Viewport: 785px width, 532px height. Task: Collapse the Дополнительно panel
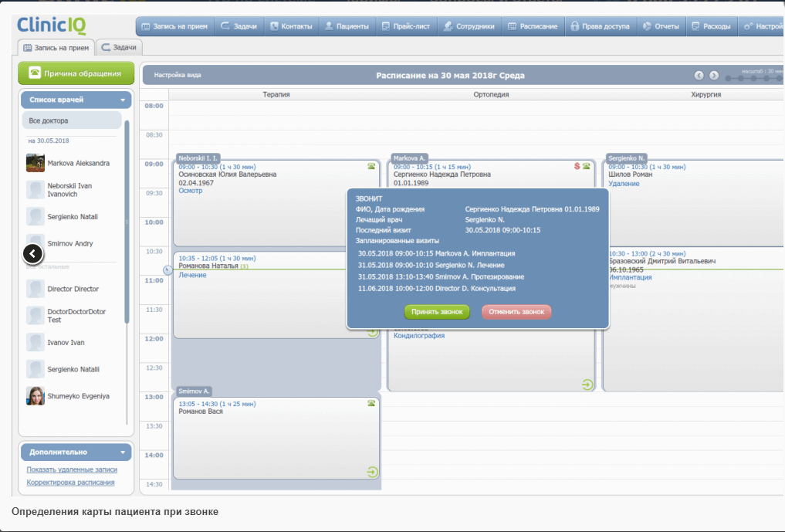[x=123, y=452]
